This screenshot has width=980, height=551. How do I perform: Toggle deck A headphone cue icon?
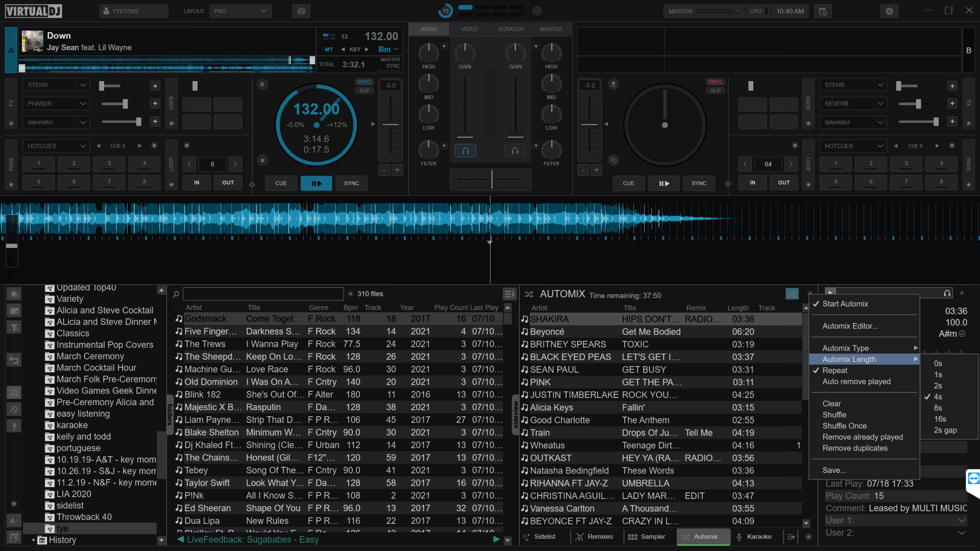tap(465, 151)
